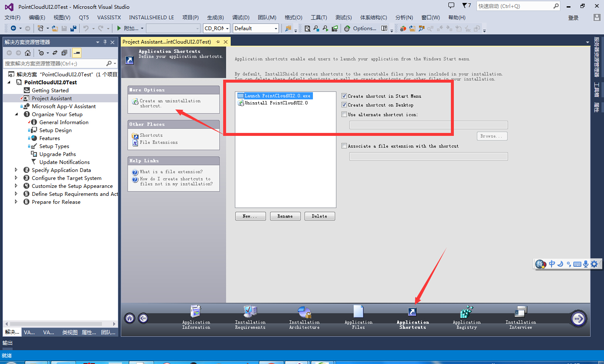This screenshot has width=604, height=364.
Task: Click the Home icon in Solution Explorer
Action: (28, 53)
